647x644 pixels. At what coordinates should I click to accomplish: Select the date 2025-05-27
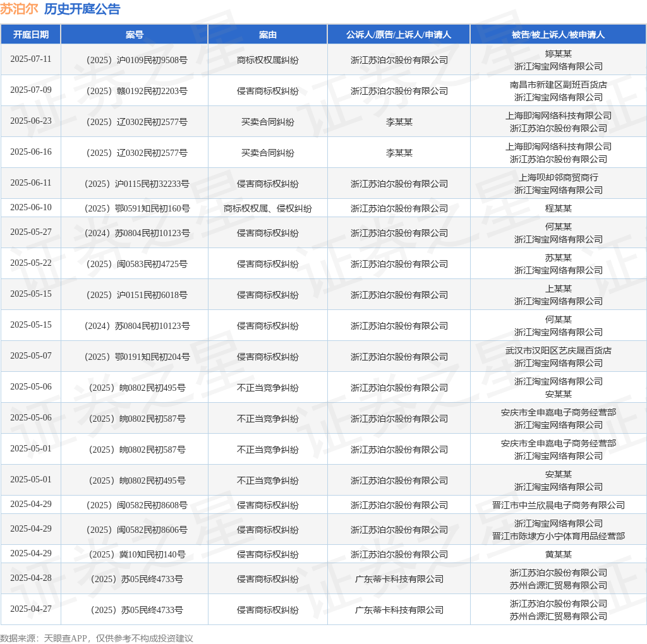click(x=31, y=232)
